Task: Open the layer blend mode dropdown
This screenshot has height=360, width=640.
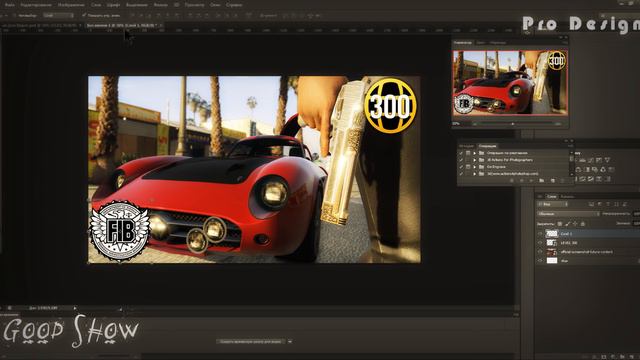Action: pos(568,214)
